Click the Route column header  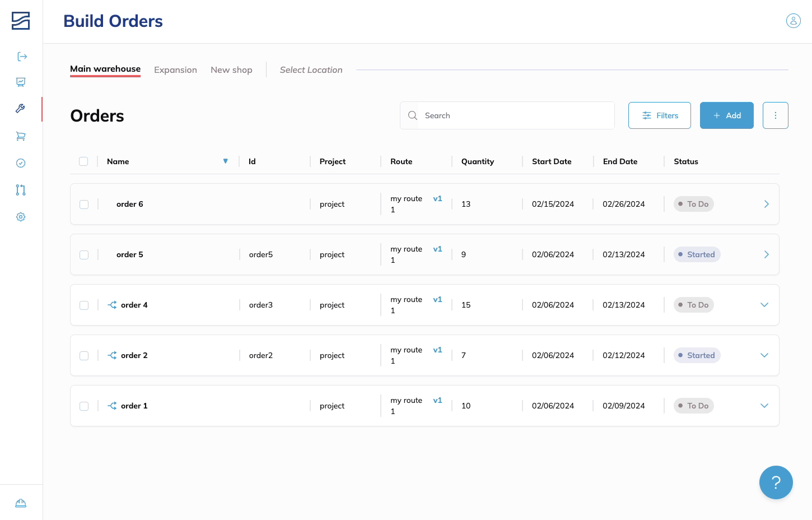pos(401,161)
